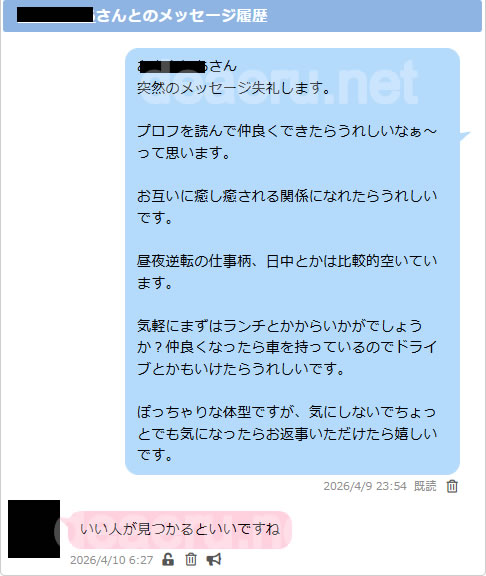Click the redacted name at the blue bubble's top

pos(172,67)
